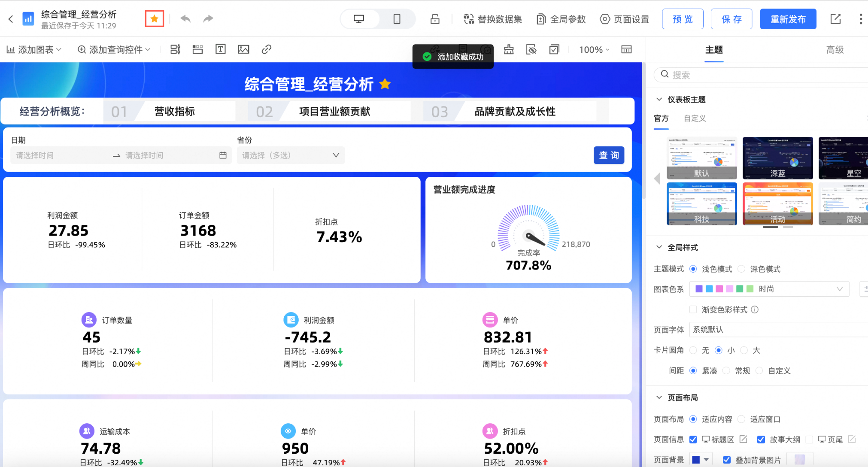Switch to the 高级 tab

tap(835, 50)
